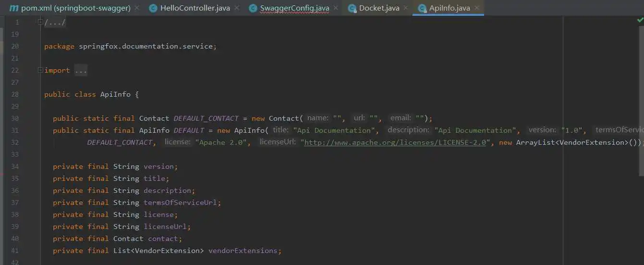The height and width of the screenshot is (265, 644).
Task: Expand the folded header comment on line 1
Action: (x=41, y=22)
